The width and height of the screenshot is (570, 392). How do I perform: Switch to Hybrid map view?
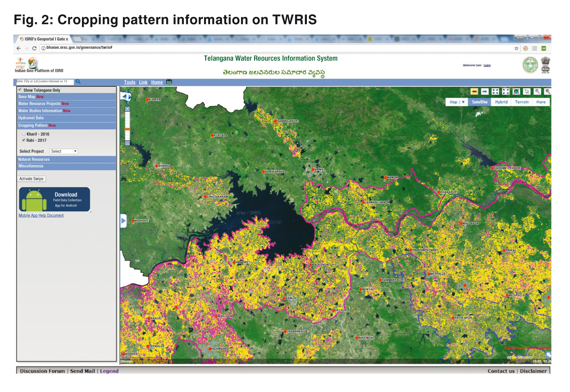pos(501,102)
